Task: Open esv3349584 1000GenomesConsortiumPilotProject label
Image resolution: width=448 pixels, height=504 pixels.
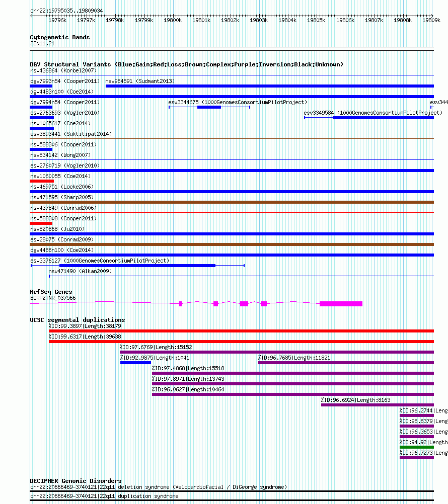Action: (373, 113)
